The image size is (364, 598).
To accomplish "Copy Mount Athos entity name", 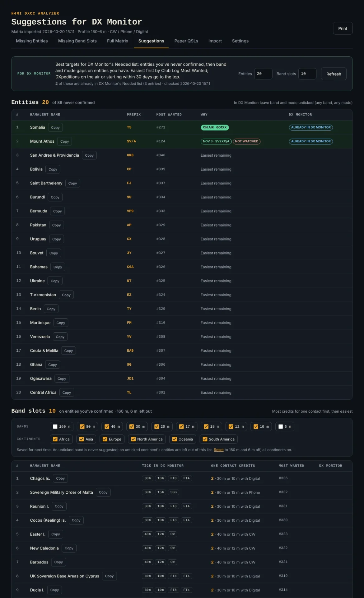I will tap(65, 141).
